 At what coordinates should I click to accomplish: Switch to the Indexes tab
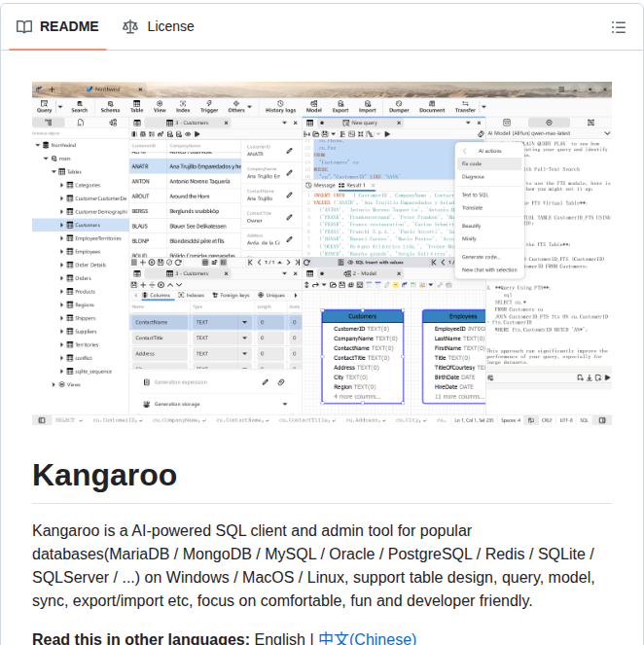click(192, 296)
